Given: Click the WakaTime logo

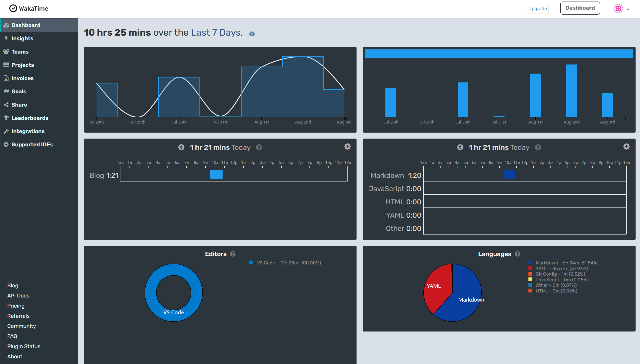Looking at the screenshot, I should [x=29, y=9].
